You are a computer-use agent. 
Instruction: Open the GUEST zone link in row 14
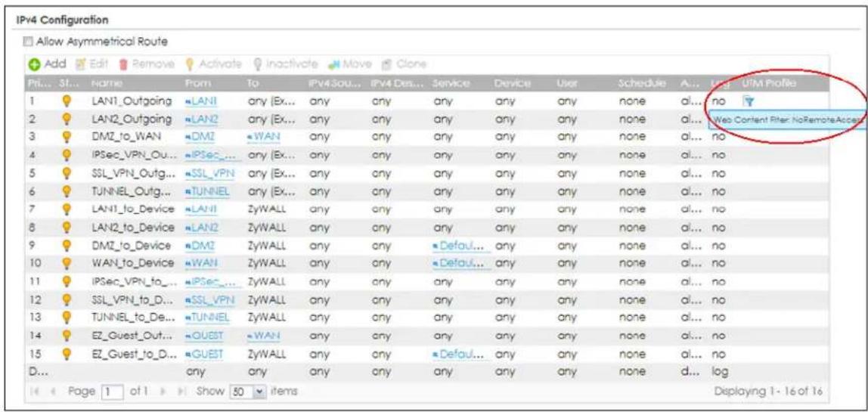click(205, 336)
